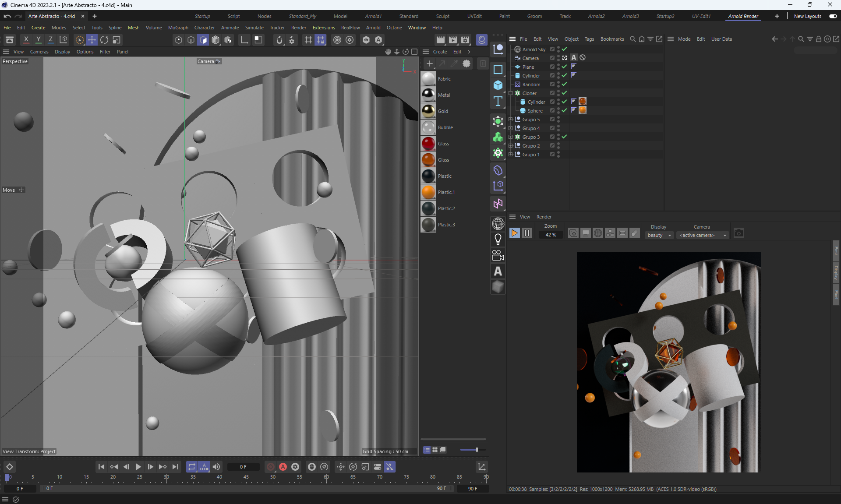The image size is (841, 504).
Task: Open the beauty display dropdown
Action: click(x=659, y=235)
